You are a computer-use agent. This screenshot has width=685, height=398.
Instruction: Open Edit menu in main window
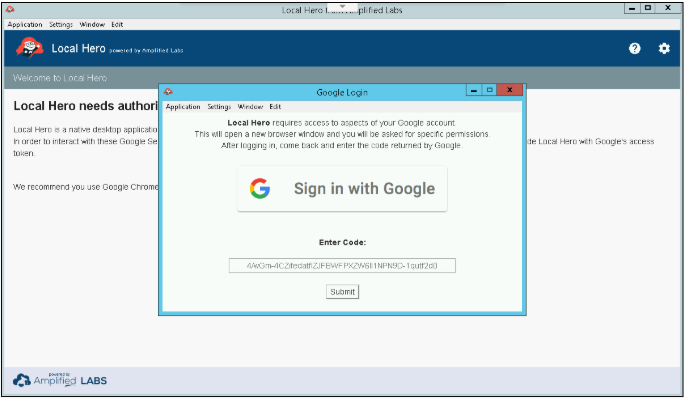click(117, 24)
